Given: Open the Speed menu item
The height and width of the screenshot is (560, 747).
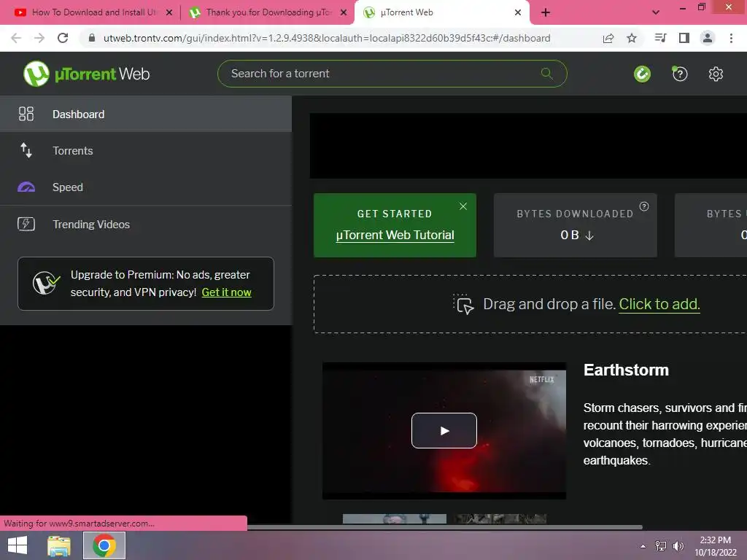Looking at the screenshot, I should (146, 187).
